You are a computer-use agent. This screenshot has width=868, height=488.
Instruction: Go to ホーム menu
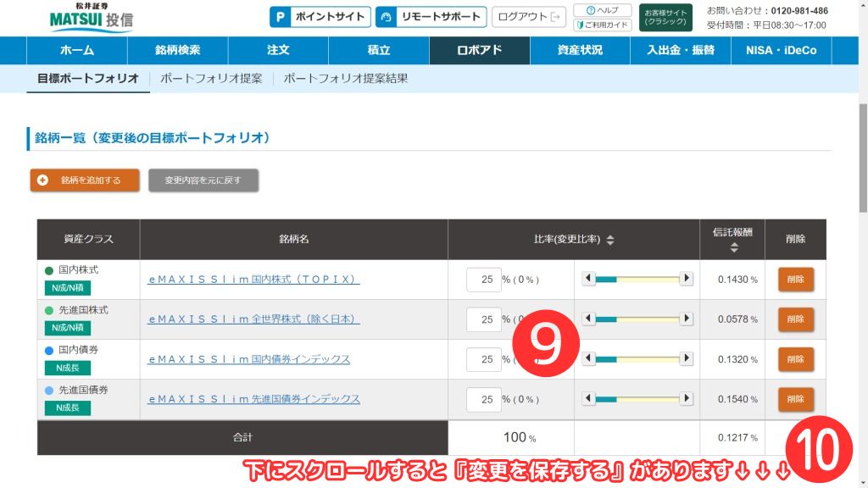coord(77,50)
